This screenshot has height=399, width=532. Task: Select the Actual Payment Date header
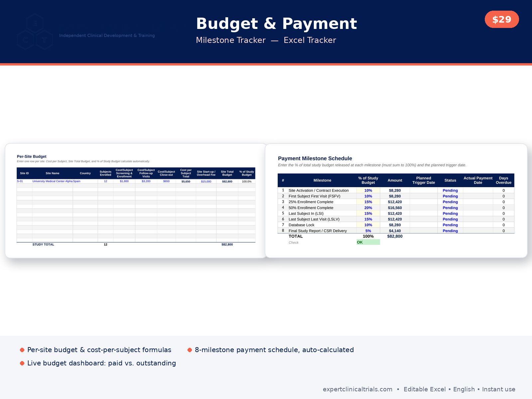[478, 180]
